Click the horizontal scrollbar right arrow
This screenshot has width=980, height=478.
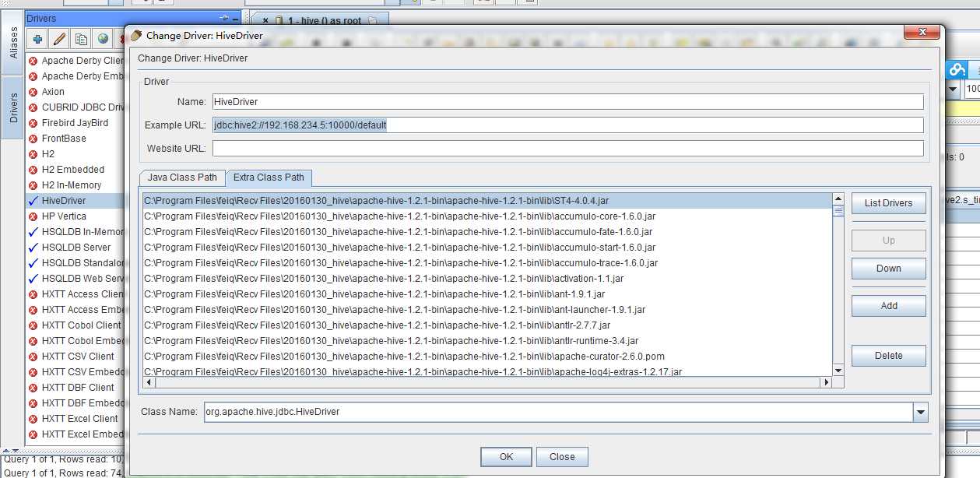826,382
